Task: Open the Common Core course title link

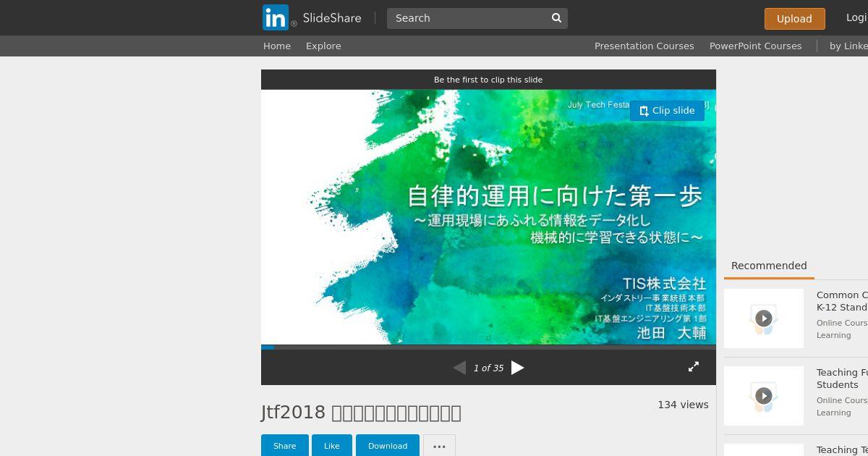Action: point(842,301)
